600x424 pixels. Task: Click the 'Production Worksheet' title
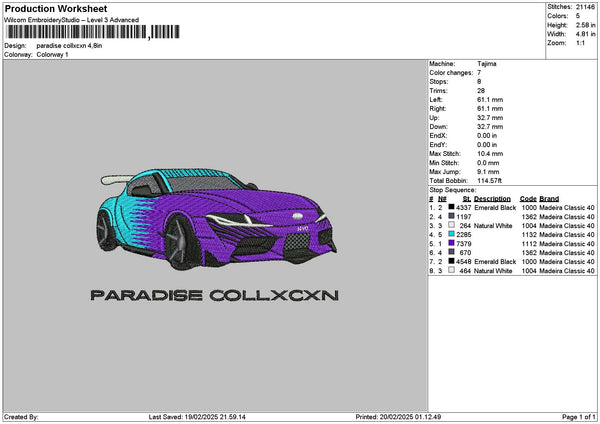[x=56, y=8]
